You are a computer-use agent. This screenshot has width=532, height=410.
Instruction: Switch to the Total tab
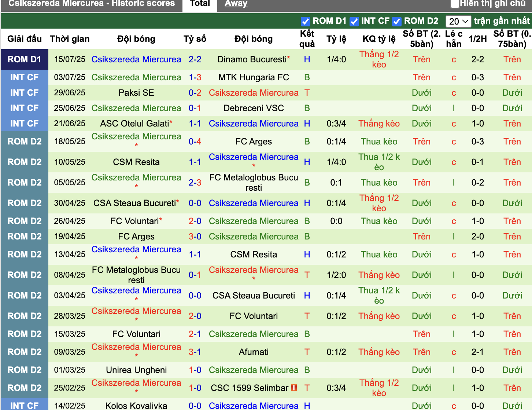point(200,4)
